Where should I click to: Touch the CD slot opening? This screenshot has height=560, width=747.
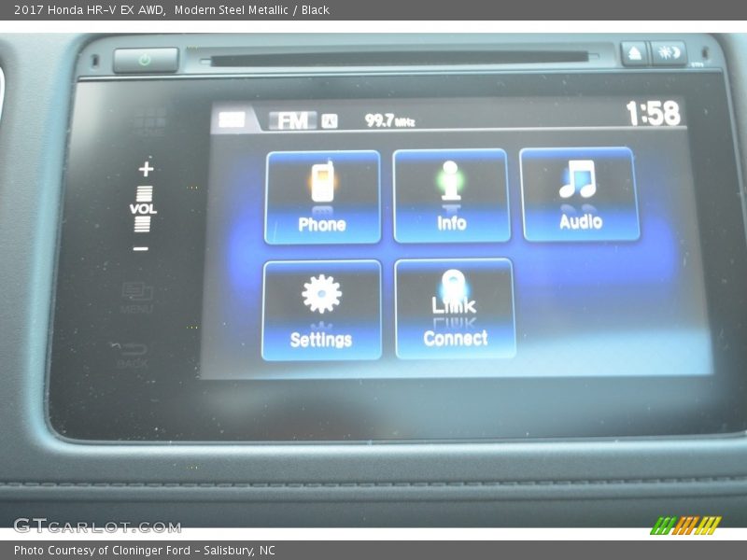click(x=400, y=59)
